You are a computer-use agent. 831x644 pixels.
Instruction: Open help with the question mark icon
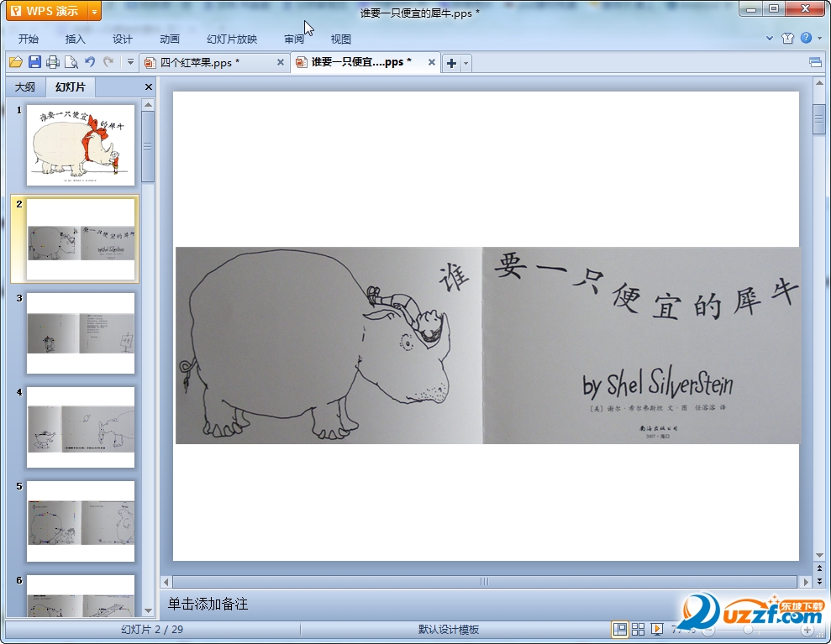pyautogui.click(x=806, y=38)
